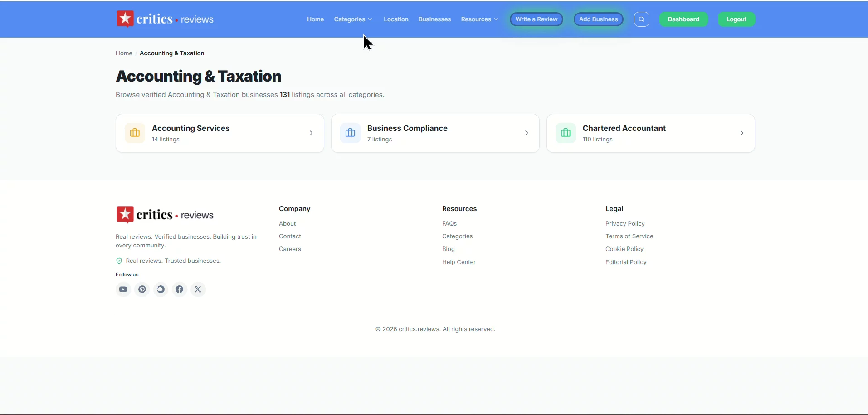Viewport: 868px width, 415px height.
Task: Visit the YouTube social profile
Action: (123, 290)
